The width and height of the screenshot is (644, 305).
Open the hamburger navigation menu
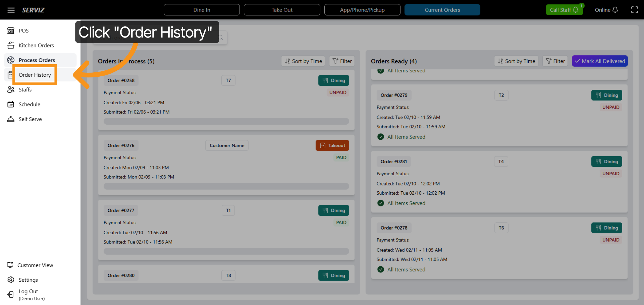(x=11, y=10)
